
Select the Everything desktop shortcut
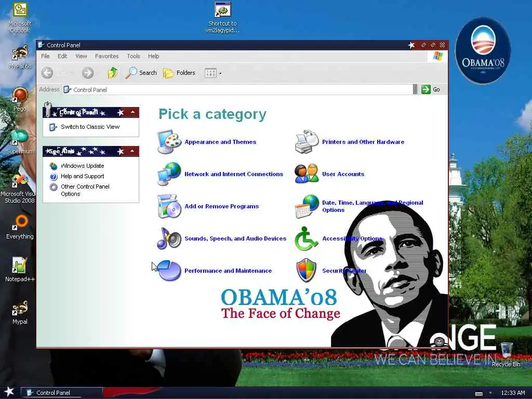click(20, 227)
